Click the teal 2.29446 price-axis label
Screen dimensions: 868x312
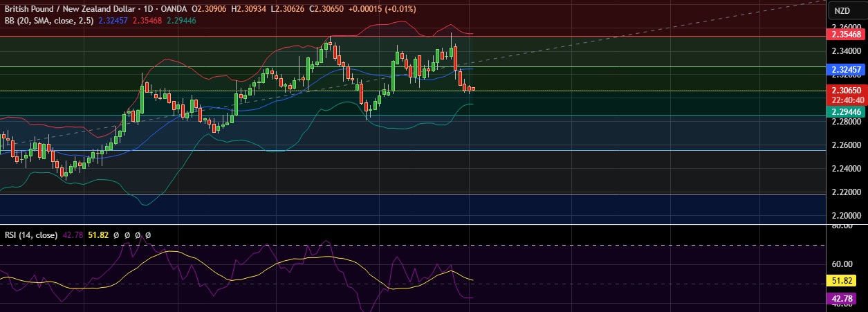[846, 111]
